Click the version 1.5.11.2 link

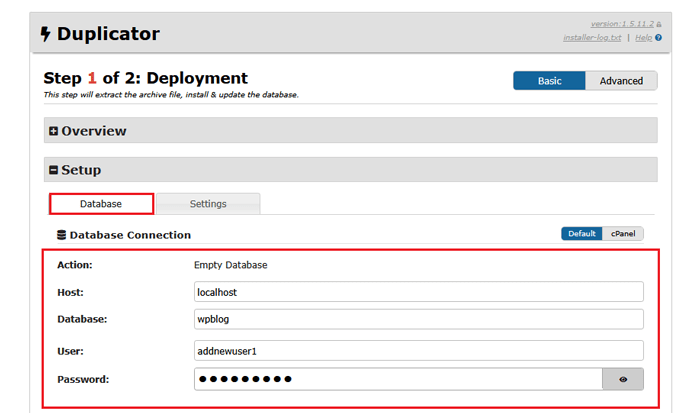pos(622,24)
